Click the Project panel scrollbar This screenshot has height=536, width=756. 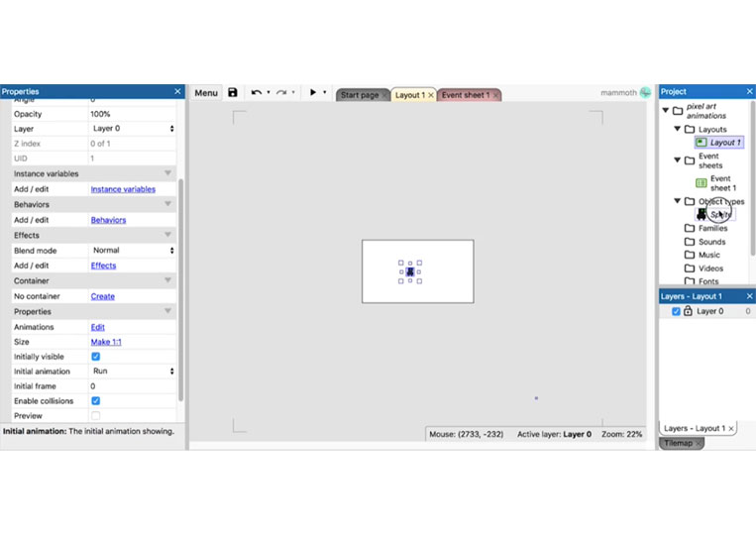[753, 178]
